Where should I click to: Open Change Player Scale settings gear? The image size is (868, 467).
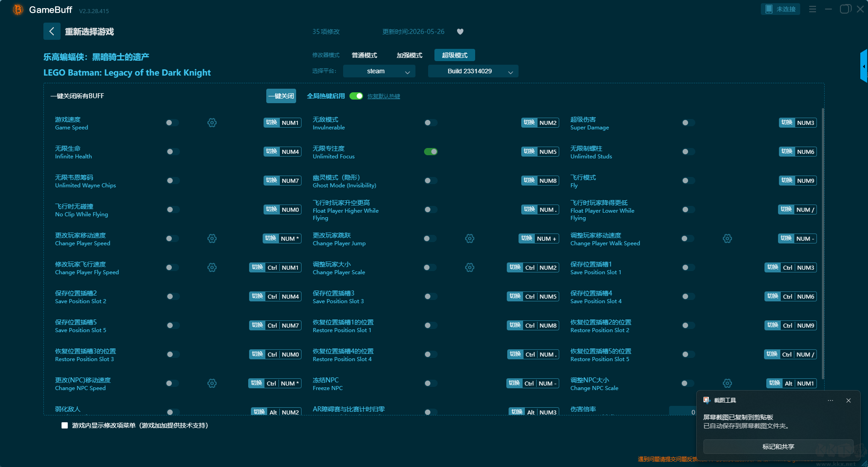(x=470, y=267)
